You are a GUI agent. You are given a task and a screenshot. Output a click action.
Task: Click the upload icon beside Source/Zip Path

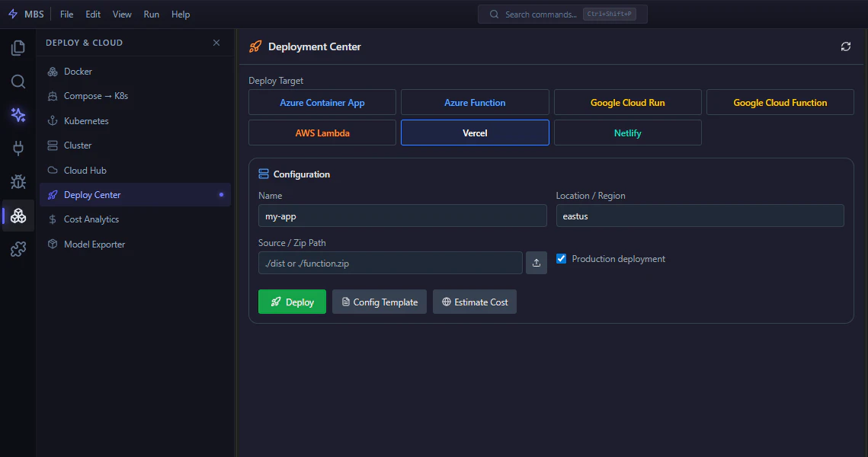(536, 262)
